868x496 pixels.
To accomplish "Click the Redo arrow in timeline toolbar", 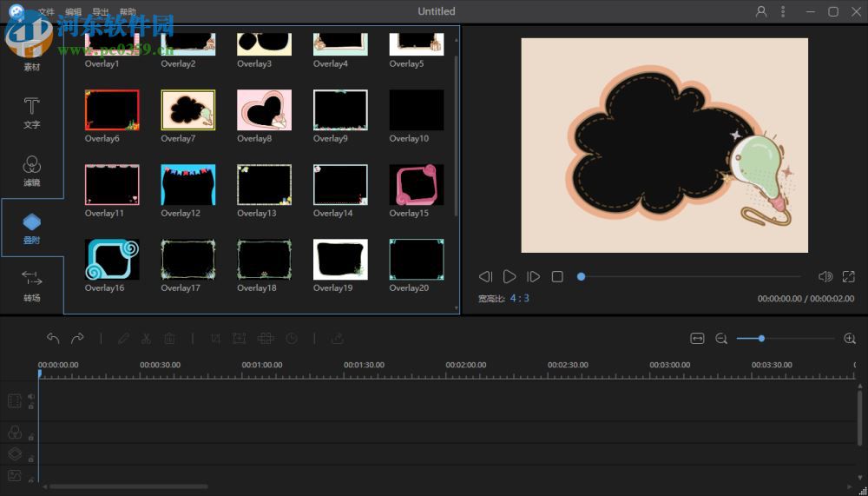I will tap(77, 339).
